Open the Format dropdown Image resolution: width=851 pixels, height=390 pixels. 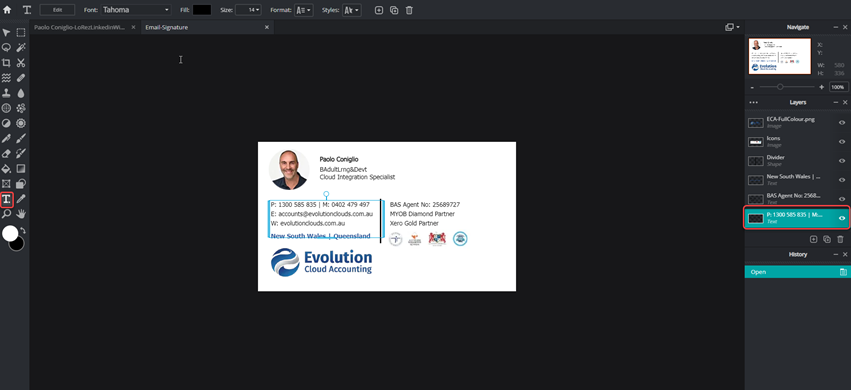tap(304, 10)
